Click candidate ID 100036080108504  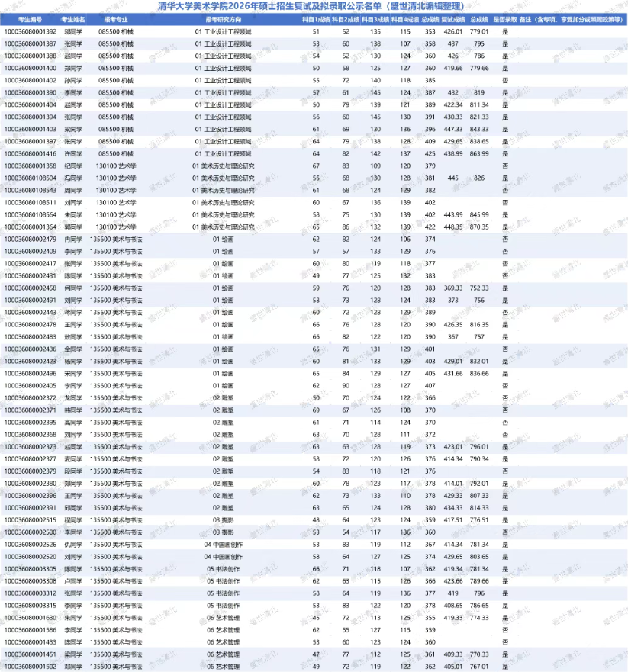pyautogui.click(x=30, y=178)
